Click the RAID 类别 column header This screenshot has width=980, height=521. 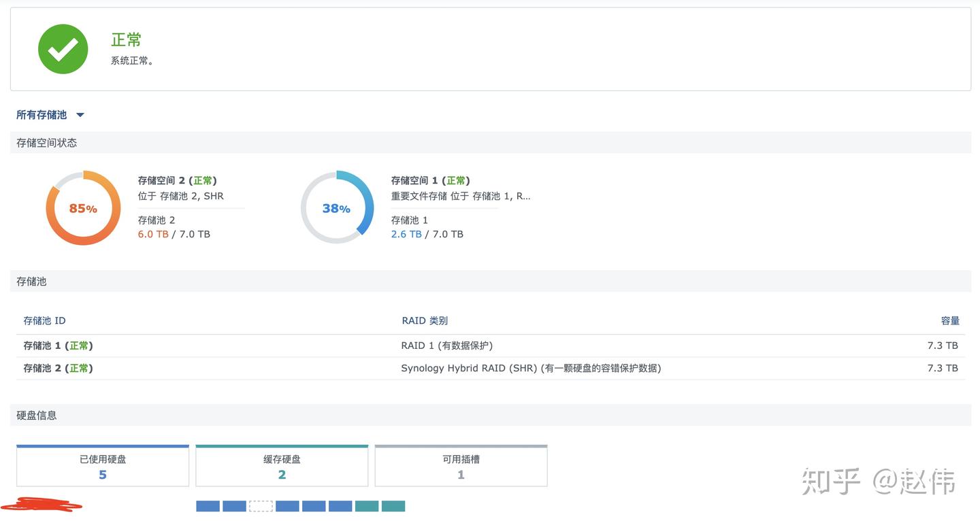click(425, 320)
